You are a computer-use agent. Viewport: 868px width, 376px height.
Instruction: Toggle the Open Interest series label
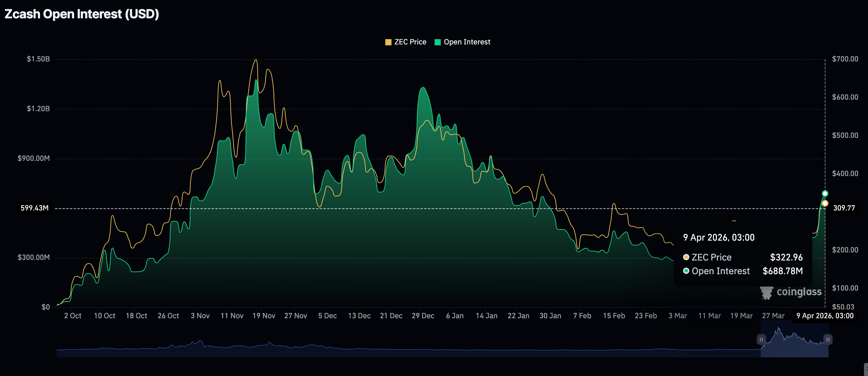(467, 42)
